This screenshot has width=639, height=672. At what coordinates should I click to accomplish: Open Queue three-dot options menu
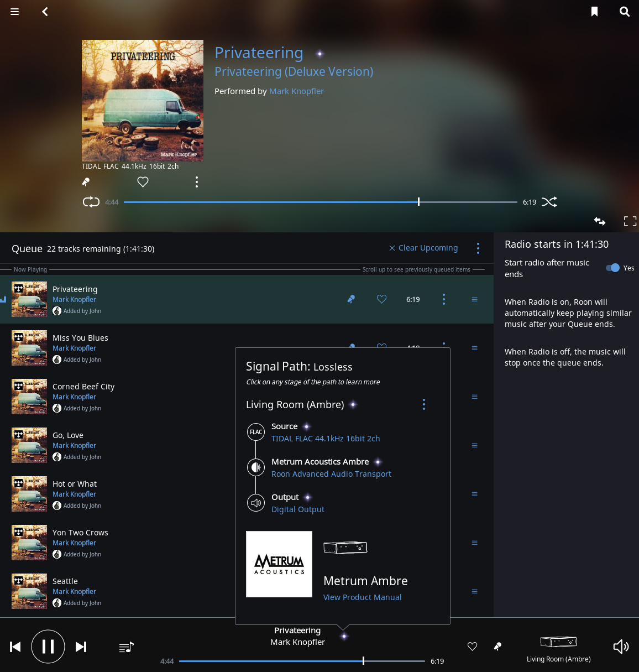(478, 248)
